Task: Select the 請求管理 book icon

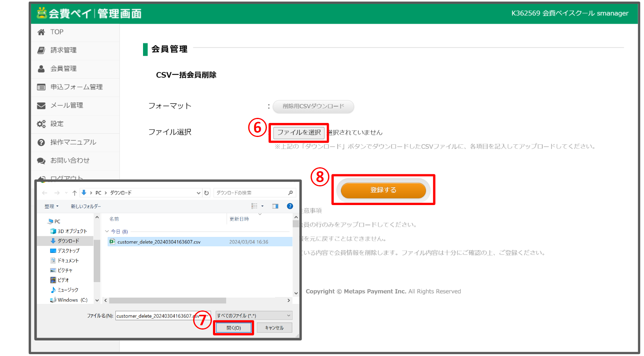Action: coord(42,50)
